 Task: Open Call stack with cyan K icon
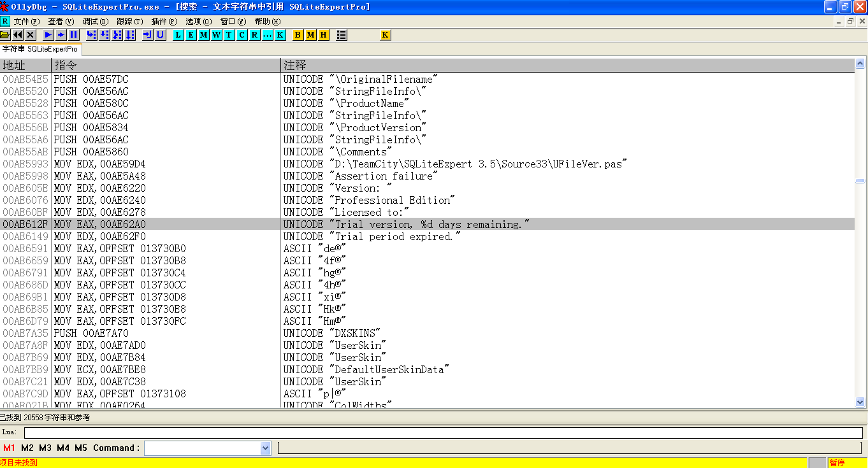280,35
